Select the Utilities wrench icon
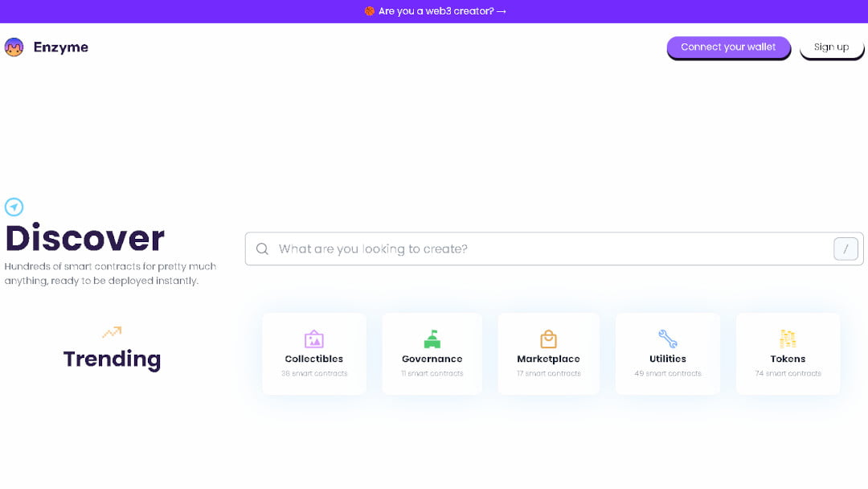 coord(667,339)
